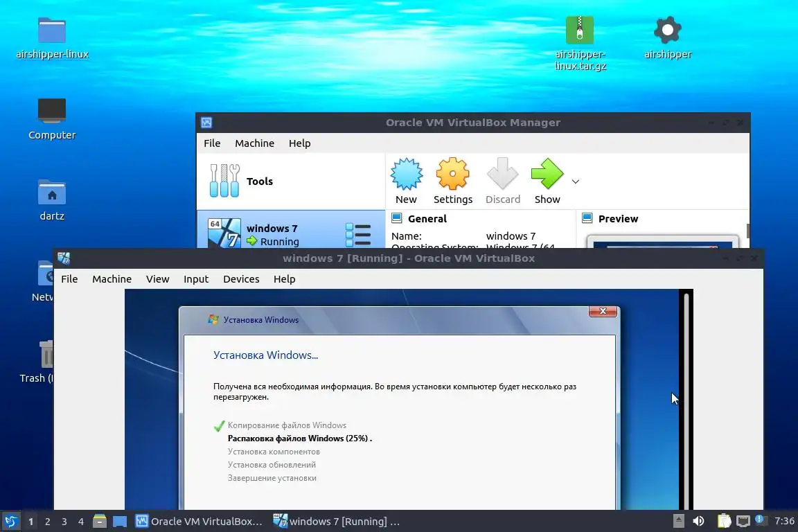Open VM Settings gear icon

pyautogui.click(x=452, y=174)
